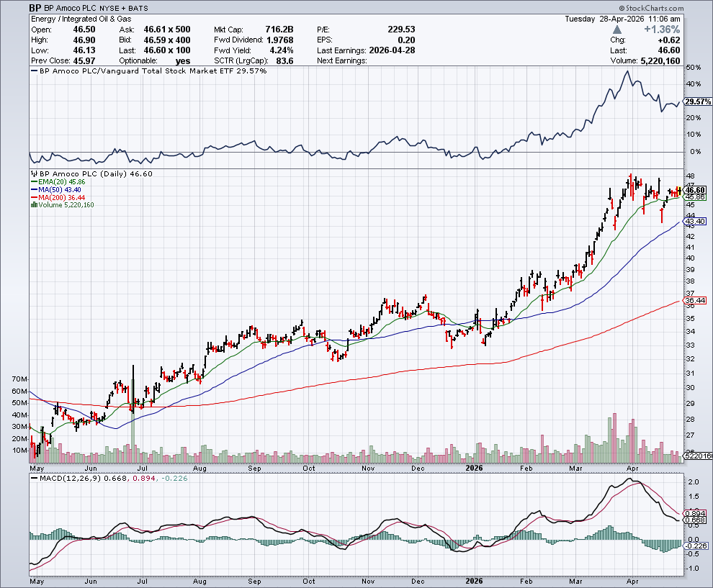Image resolution: width=713 pixels, height=588 pixels.
Task: Click the 29.57% relative strength axis tag
Action: 698,102
